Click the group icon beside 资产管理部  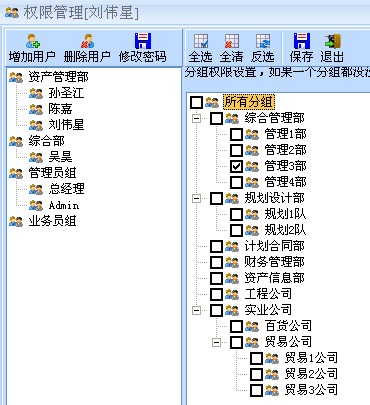pyautogui.click(x=16, y=77)
